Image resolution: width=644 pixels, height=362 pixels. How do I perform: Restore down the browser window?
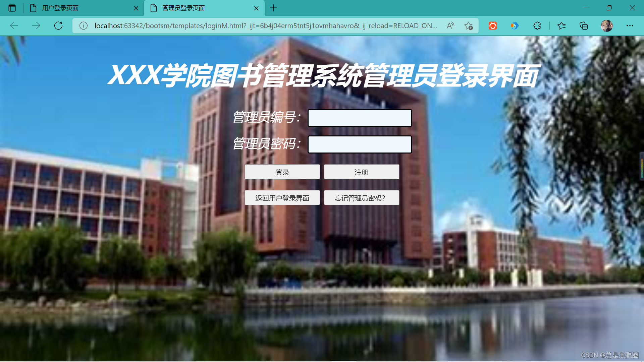609,8
